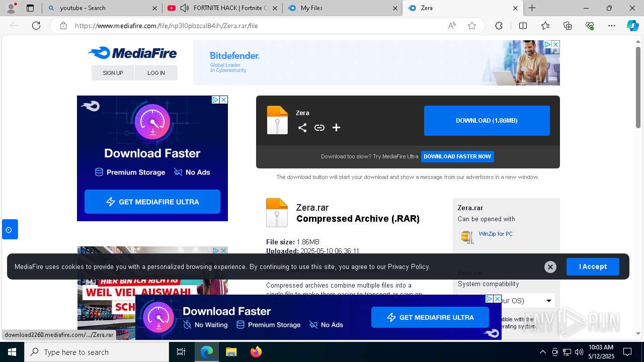Toggle Split screen icon
This screenshot has height=362, width=644.
523,26
